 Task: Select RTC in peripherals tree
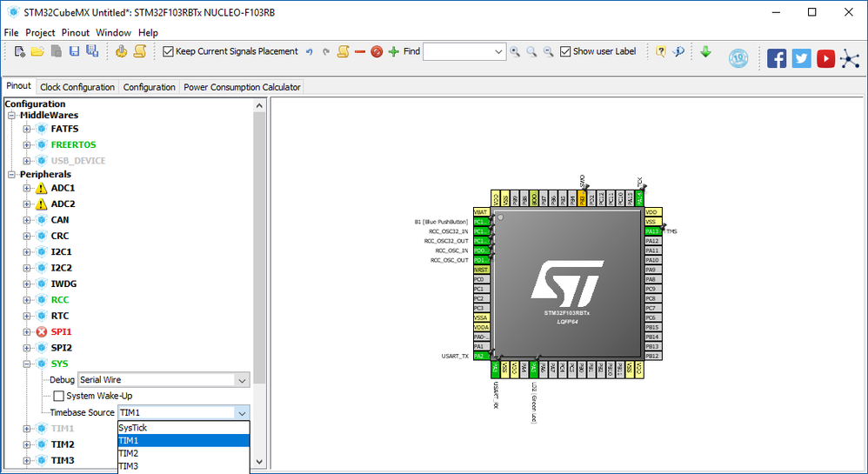[x=60, y=317]
